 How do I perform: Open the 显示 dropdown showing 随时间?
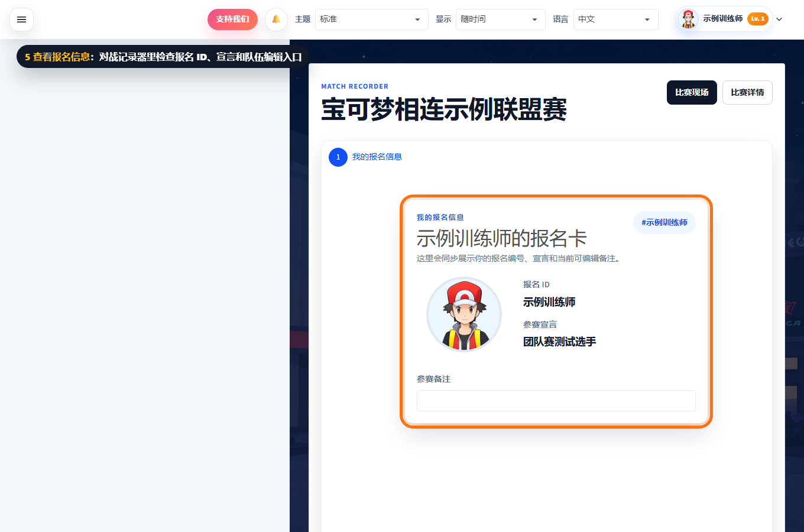(500, 20)
